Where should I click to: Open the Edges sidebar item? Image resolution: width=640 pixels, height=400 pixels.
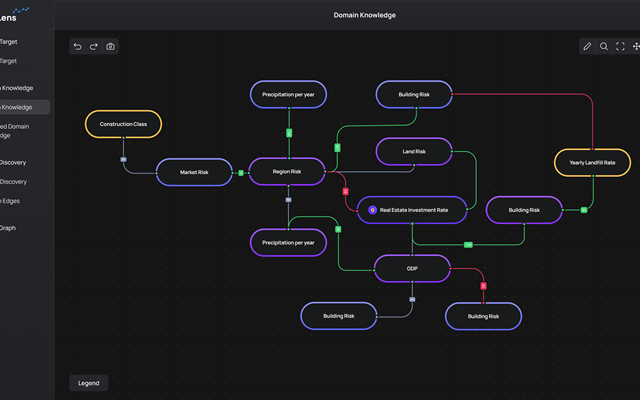[10, 201]
